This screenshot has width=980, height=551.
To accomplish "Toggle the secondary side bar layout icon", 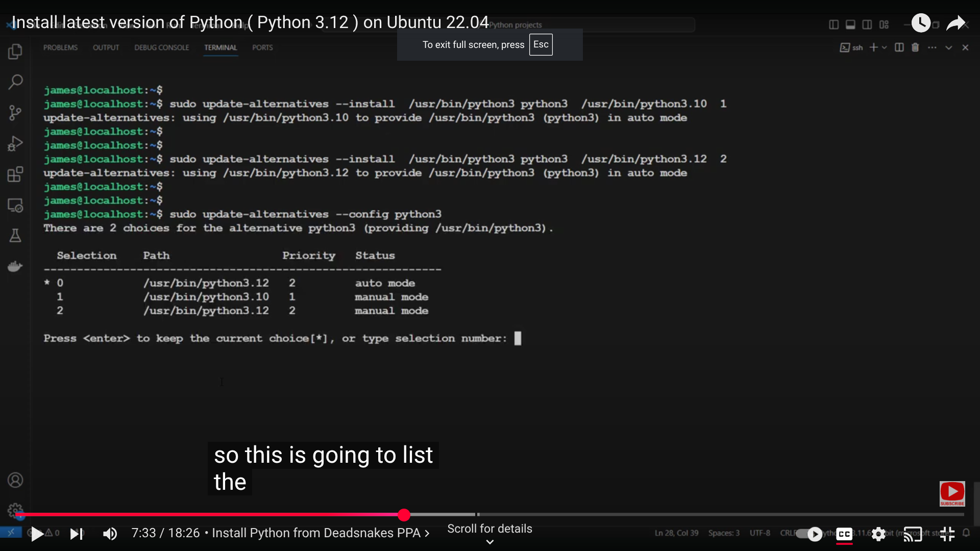I will (x=867, y=24).
